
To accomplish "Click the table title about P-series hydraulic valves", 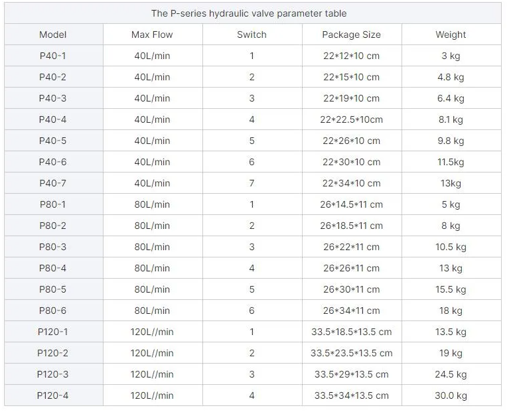I will [249, 13].
